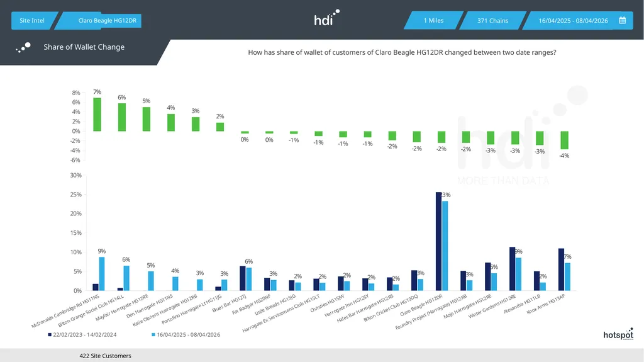644x362 pixels.
Task: Click the calendar icon in date filter
Action: (622, 21)
